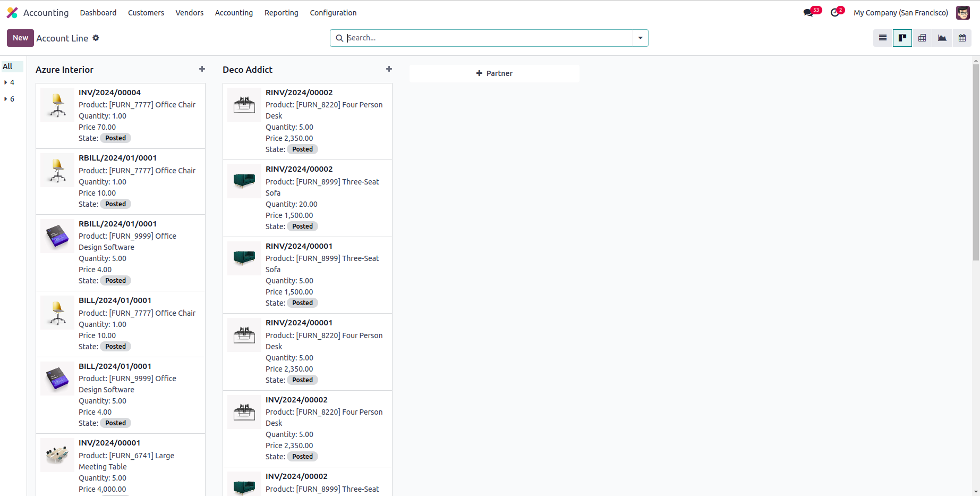Click the Azure Interior column title
This screenshot has width=980, height=496.
click(x=64, y=70)
